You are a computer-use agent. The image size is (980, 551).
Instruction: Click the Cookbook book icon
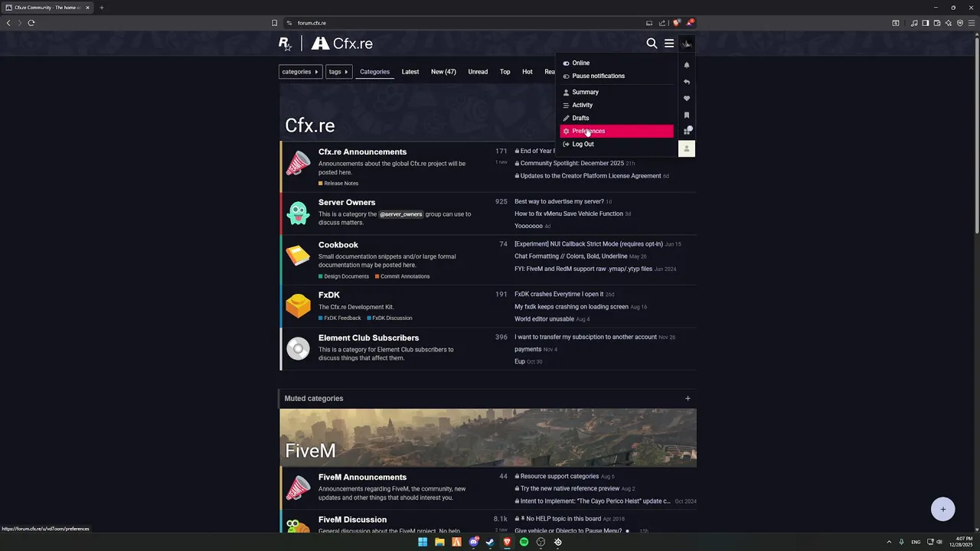(298, 255)
